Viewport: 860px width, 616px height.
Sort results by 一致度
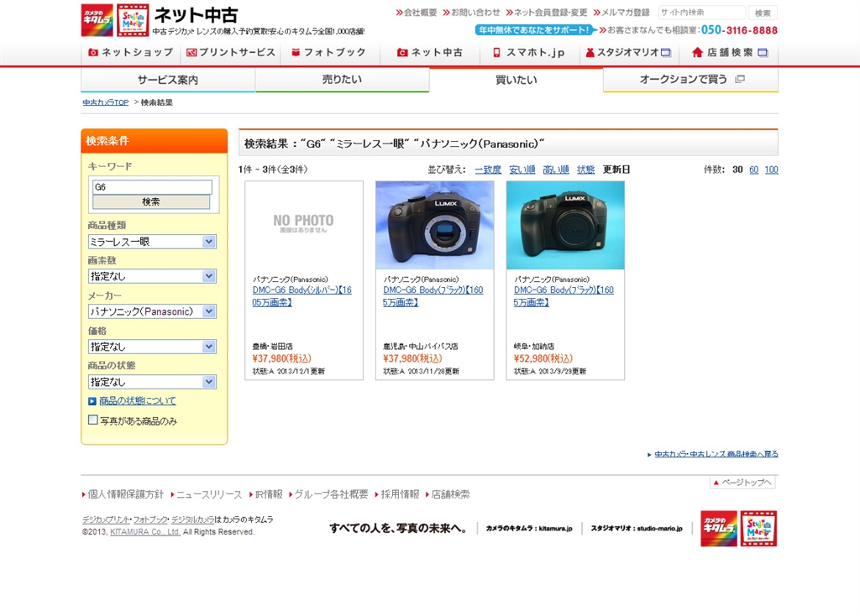point(488,170)
